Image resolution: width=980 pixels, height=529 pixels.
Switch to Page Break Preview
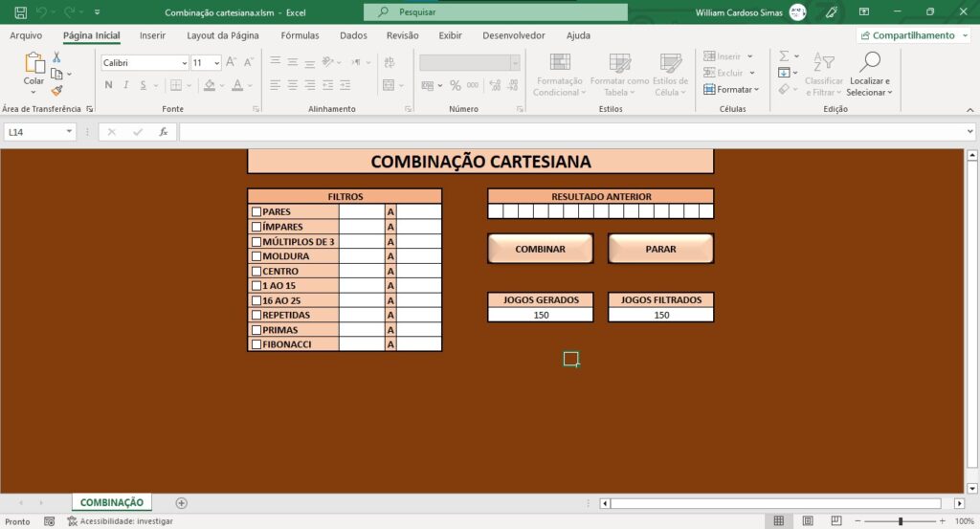(x=836, y=521)
